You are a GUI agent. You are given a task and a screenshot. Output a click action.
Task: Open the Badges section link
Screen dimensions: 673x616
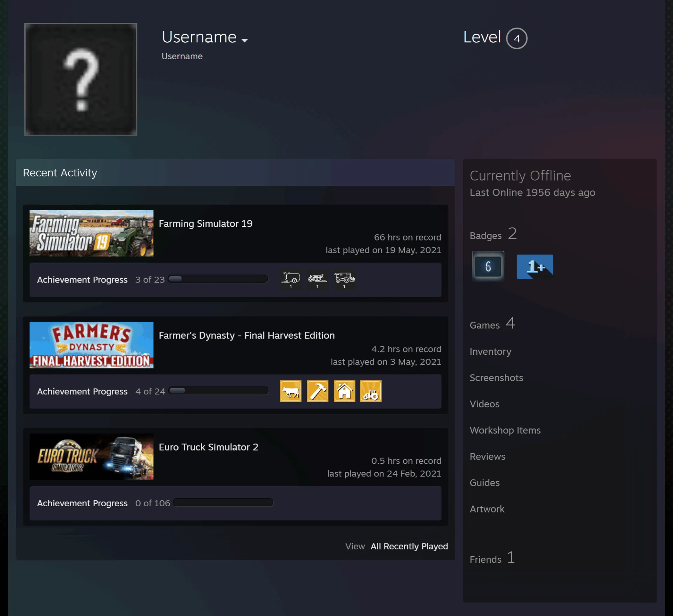click(494, 234)
